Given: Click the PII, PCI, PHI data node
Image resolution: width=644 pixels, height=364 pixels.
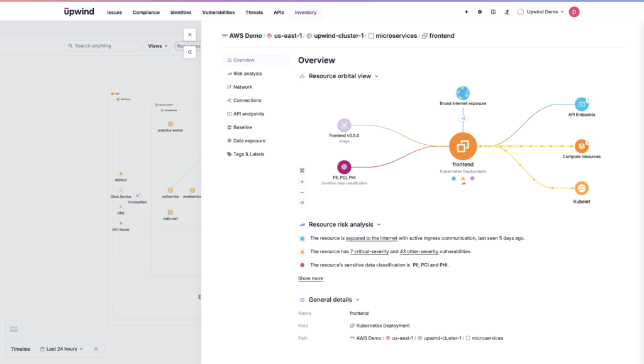Looking at the screenshot, I should tap(344, 167).
